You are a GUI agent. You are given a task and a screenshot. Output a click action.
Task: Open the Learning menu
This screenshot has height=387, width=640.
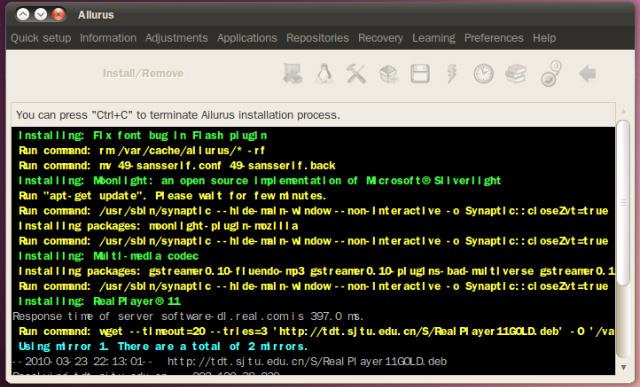coord(433,38)
